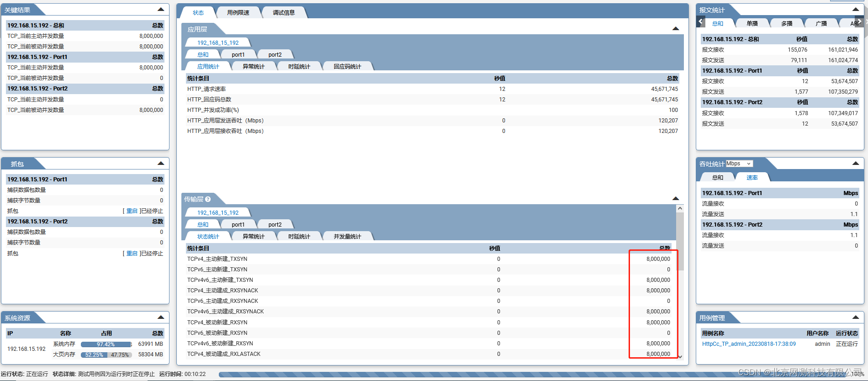Image resolution: width=868 pixels, height=381 pixels.
Task: Click 流量发送 row under 吞吐统计 Port1
Action: pos(780,214)
